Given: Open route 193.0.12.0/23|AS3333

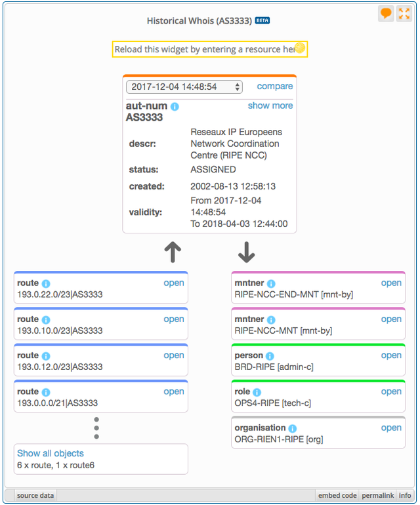Looking at the screenshot, I should click(x=174, y=355).
